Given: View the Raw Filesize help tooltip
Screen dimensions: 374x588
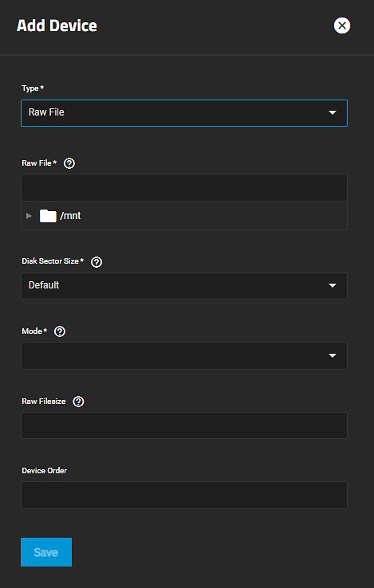Looking at the screenshot, I should tap(78, 402).
